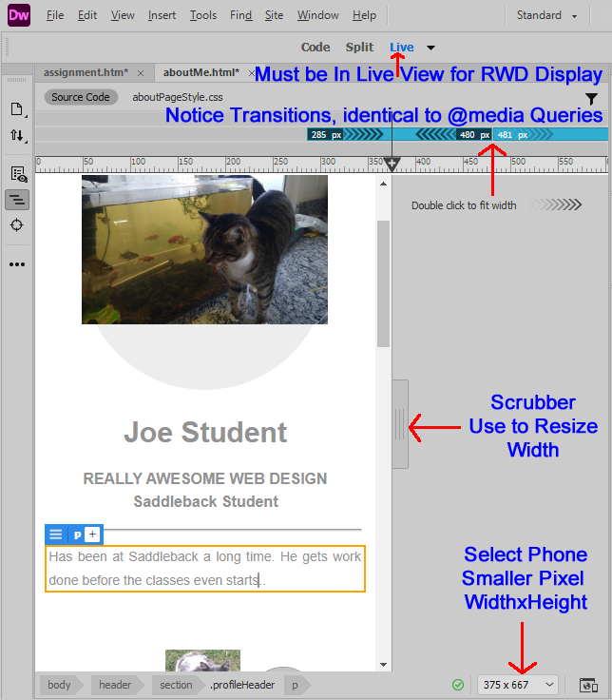Switch to Split view
The height and width of the screenshot is (700, 612).
pos(359,47)
